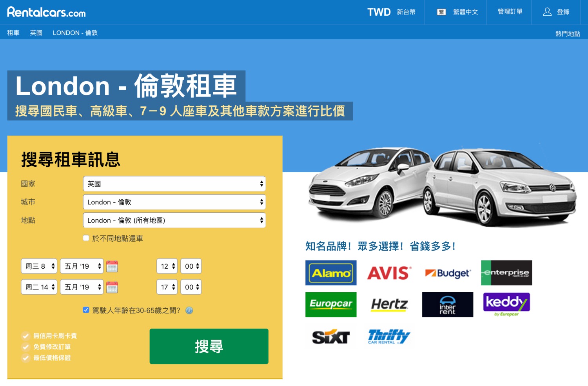Viewport: 588px width, 386px height.
Task: Open the pick-up minute dropdown
Action: pos(191,266)
